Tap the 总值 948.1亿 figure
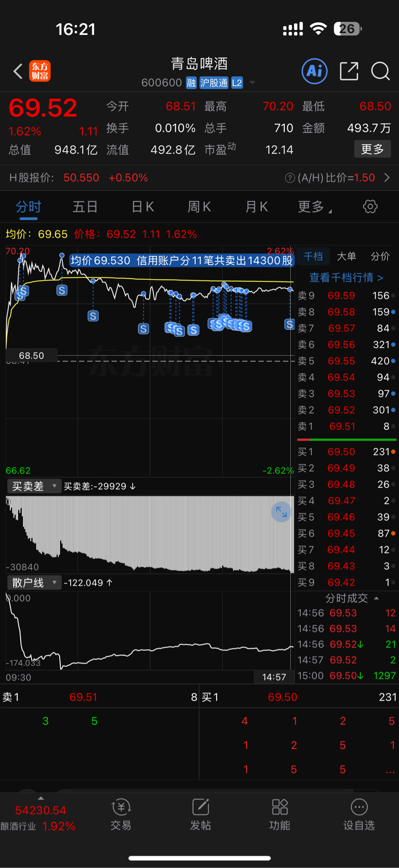 click(53, 150)
